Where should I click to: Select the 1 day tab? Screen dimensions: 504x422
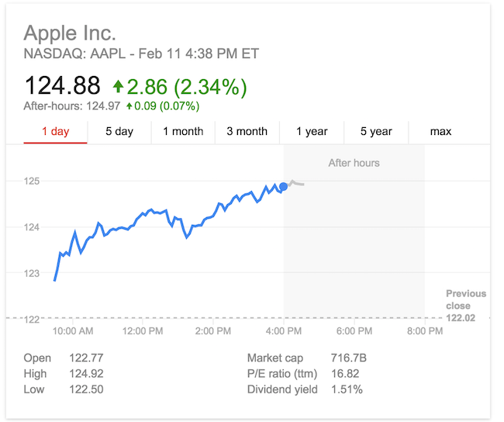[55, 131]
